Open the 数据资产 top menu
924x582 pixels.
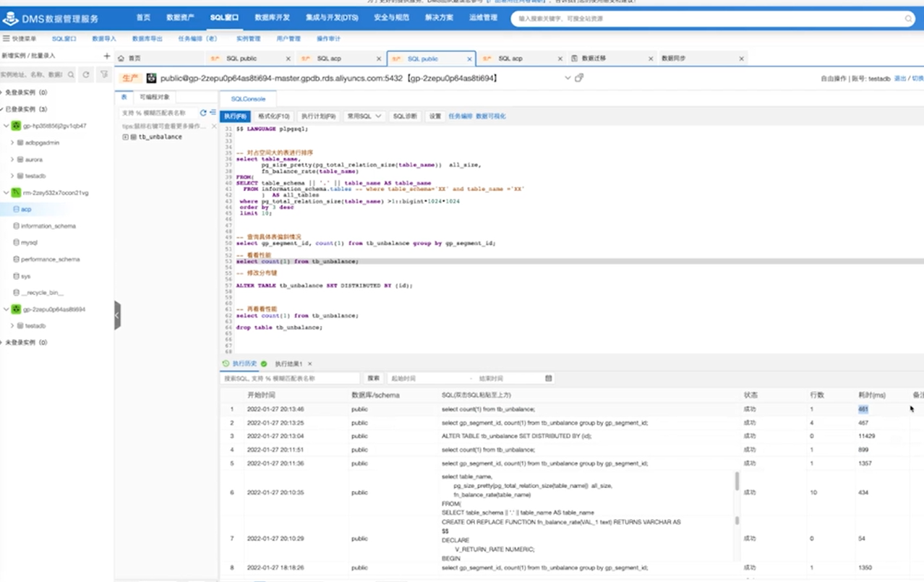point(180,17)
